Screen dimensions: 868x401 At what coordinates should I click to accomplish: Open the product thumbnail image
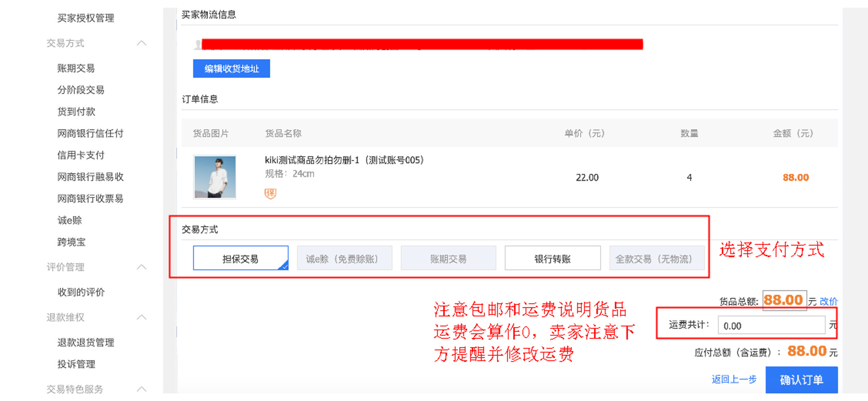pyautogui.click(x=215, y=177)
